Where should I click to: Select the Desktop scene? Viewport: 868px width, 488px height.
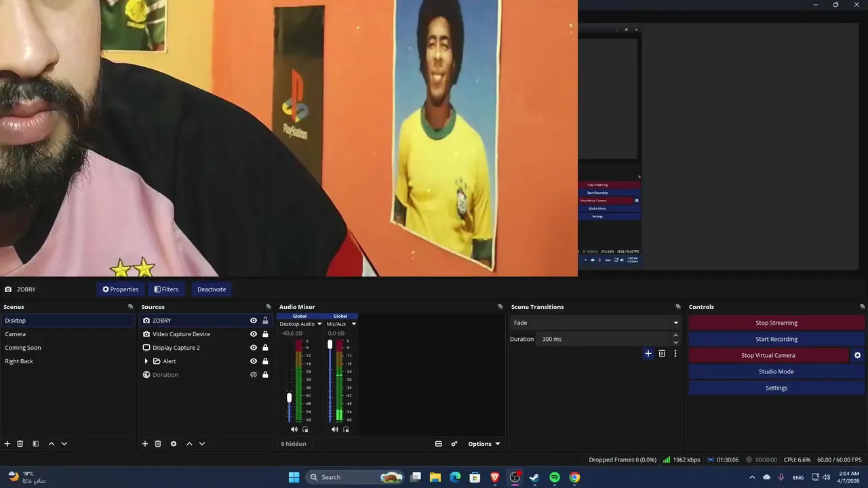tap(68, 321)
